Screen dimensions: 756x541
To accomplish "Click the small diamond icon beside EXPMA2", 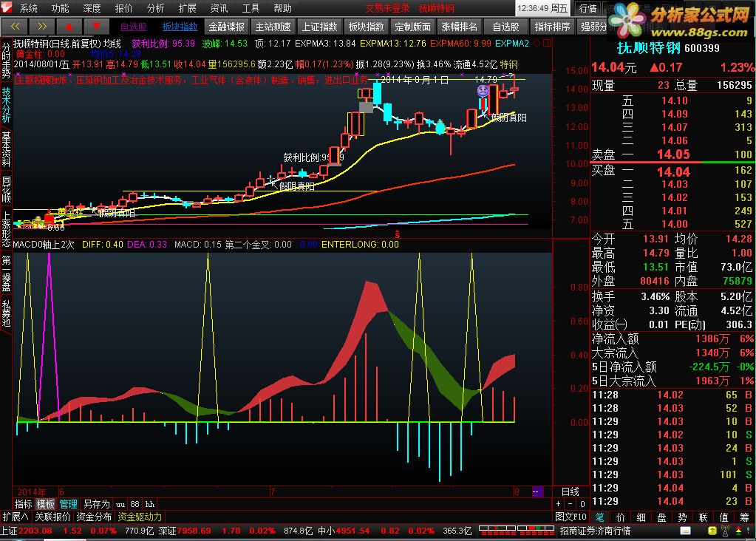I will (x=537, y=44).
